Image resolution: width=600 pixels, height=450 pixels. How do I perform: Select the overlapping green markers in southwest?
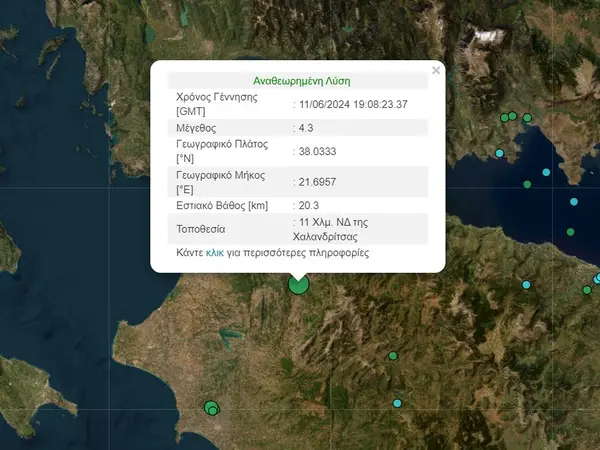[x=211, y=407]
